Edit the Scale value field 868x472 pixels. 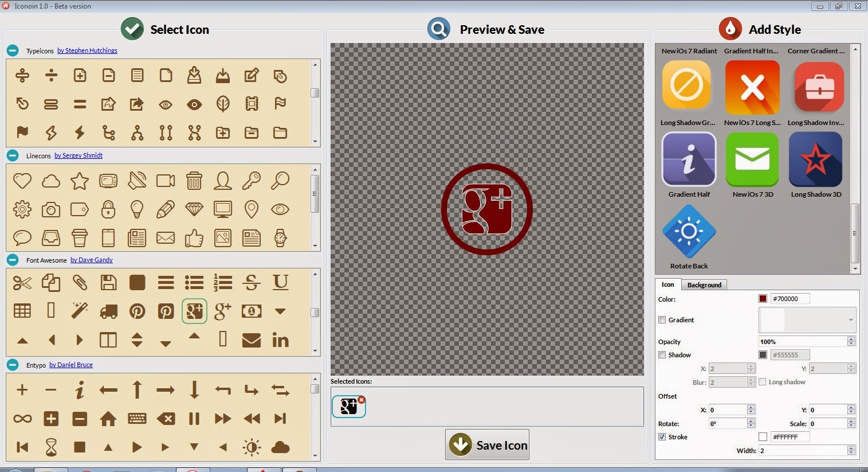click(x=828, y=424)
